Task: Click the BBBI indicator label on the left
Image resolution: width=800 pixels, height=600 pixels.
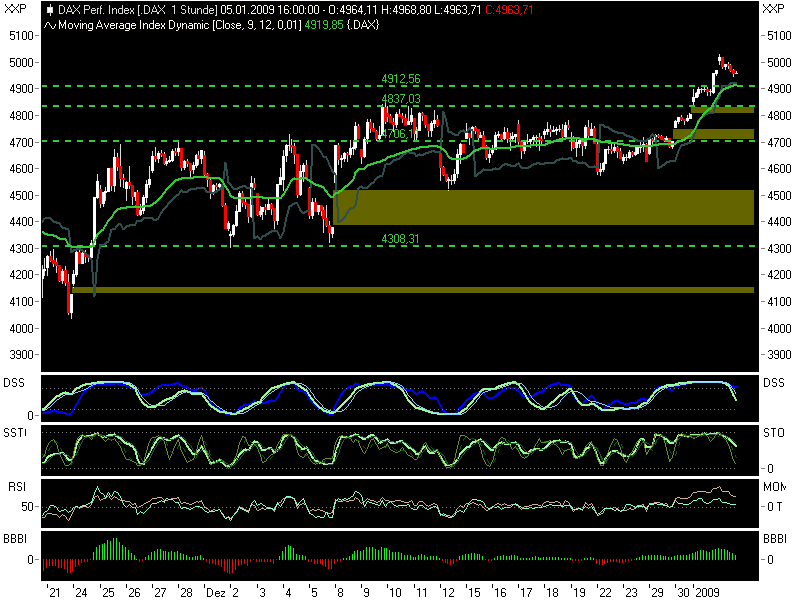Action: [13, 538]
